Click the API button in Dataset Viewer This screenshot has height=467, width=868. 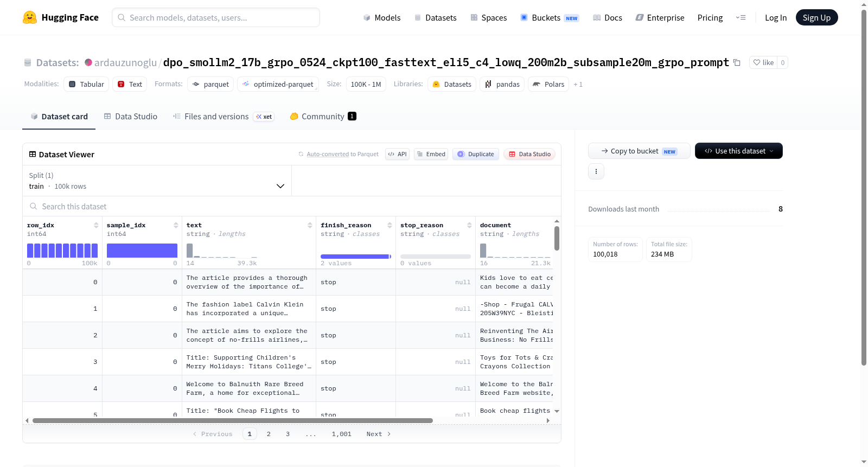click(x=397, y=154)
